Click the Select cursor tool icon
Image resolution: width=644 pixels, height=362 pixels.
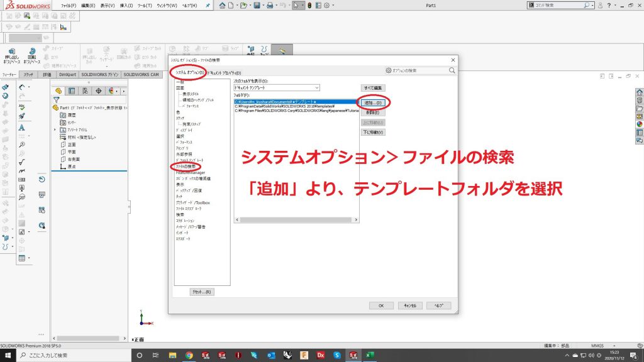click(x=296, y=5)
